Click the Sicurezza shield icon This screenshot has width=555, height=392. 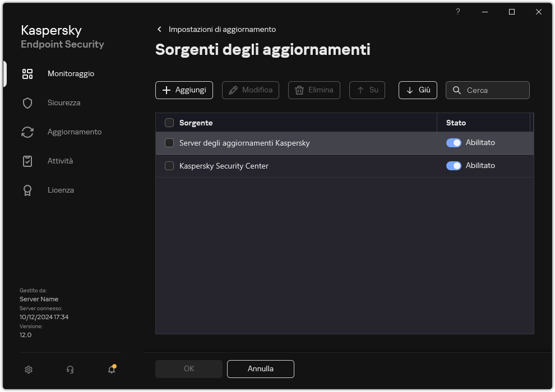[27, 103]
